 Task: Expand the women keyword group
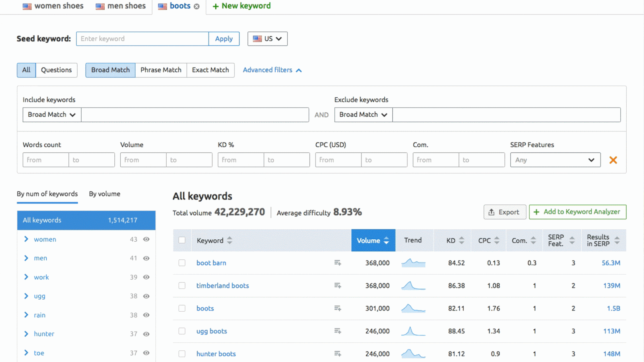26,239
